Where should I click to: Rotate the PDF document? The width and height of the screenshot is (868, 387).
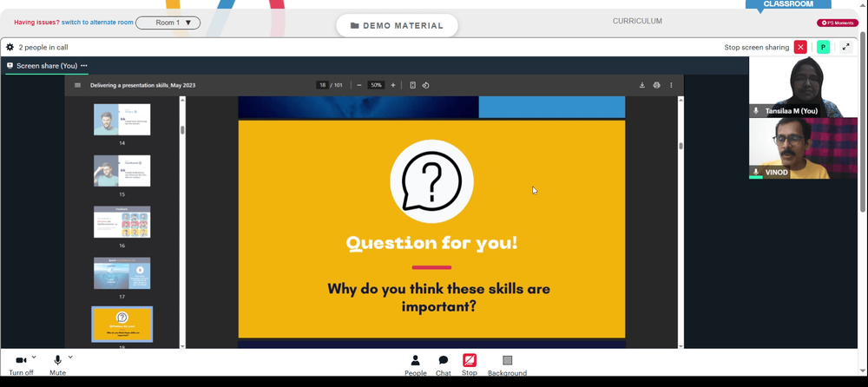pyautogui.click(x=425, y=85)
